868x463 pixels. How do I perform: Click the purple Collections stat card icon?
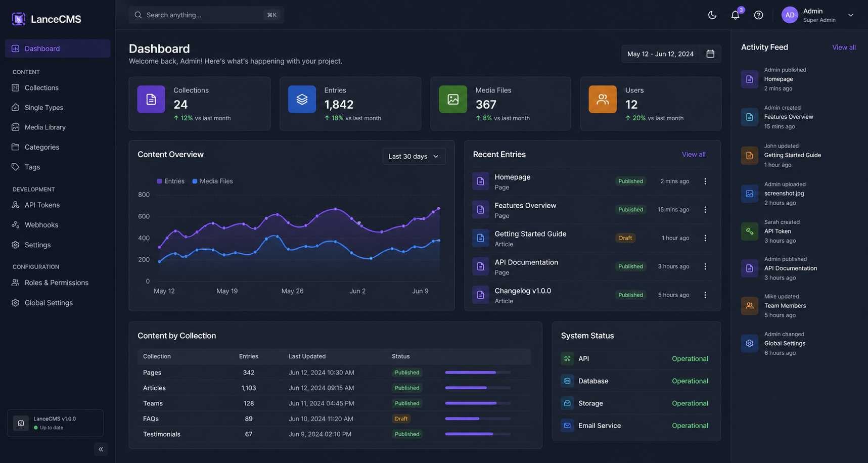pos(151,100)
